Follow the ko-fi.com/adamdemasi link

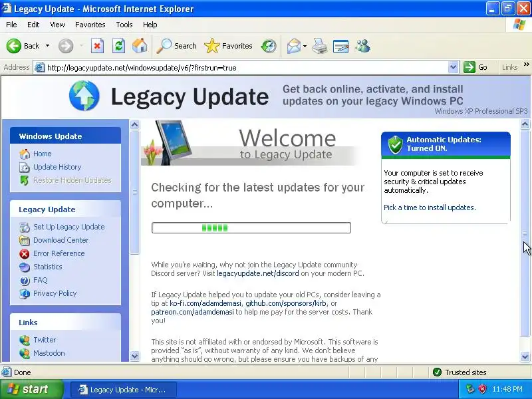tap(205, 303)
